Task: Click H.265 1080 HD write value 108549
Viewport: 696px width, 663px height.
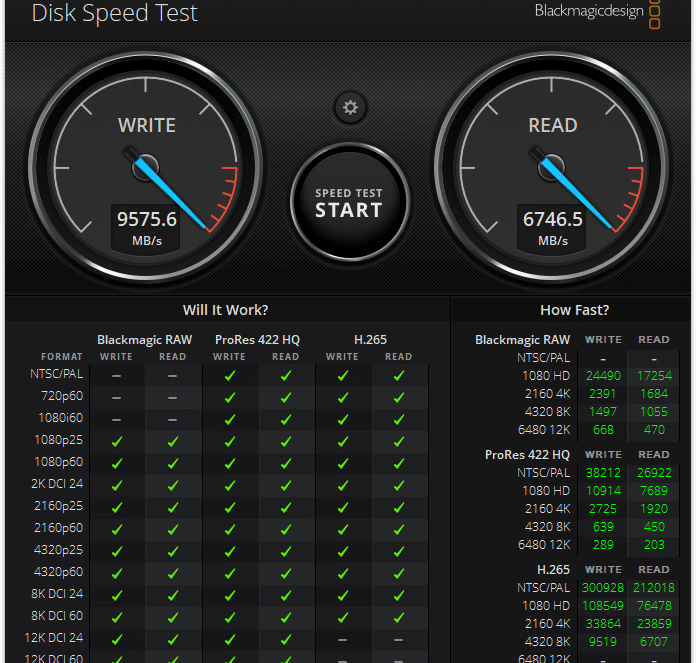Action: pyautogui.click(x=603, y=606)
